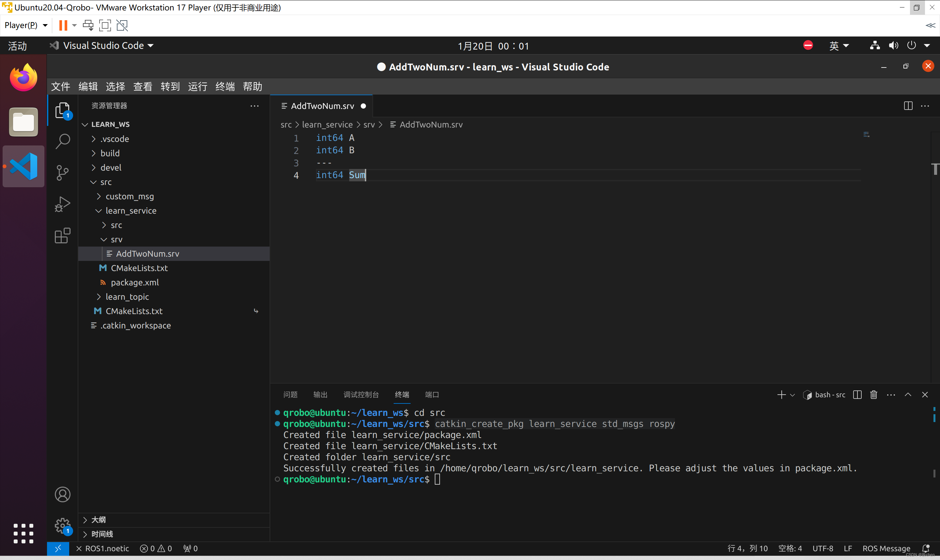The width and height of the screenshot is (940, 560).
Task: Toggle VMware unity mode icon
Action: coord(122,25)
